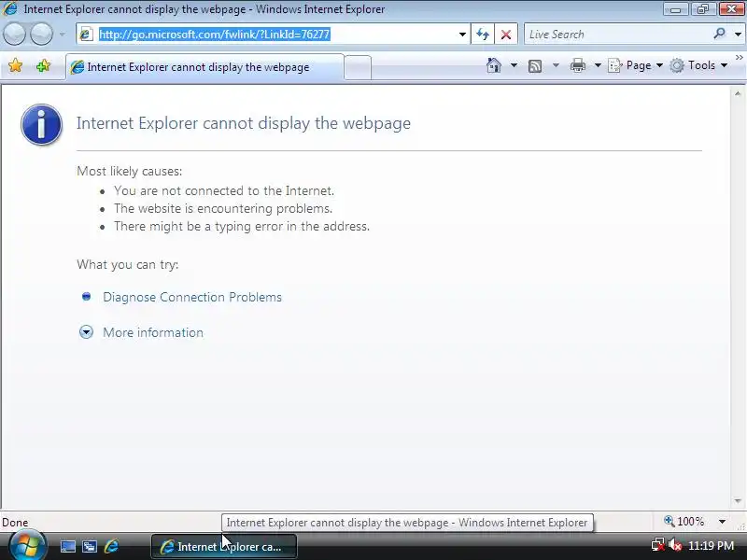Expand the More information section
This screenshot has width=747, height=560.
pos(153,332)
